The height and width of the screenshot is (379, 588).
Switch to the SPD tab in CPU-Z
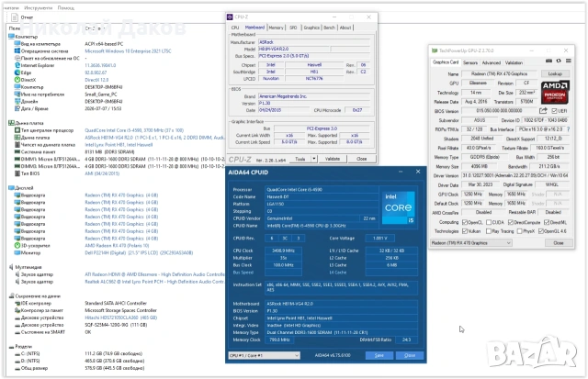[x=293, y=28]
